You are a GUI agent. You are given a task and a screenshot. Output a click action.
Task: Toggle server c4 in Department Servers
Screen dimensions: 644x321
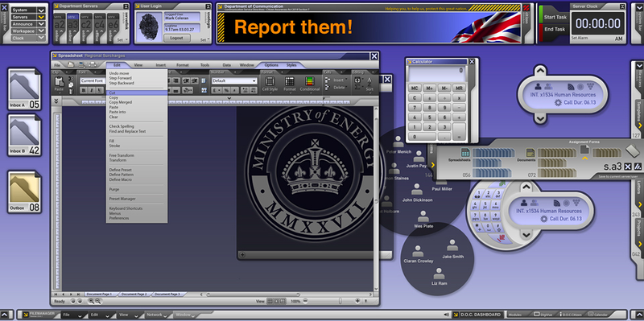99,28
